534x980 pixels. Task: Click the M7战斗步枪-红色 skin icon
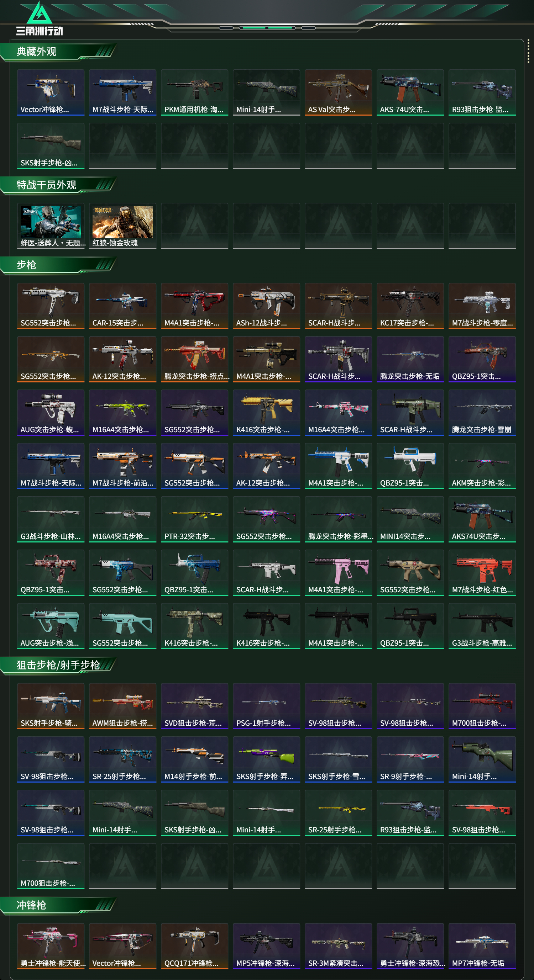click(x=482, y=573)
